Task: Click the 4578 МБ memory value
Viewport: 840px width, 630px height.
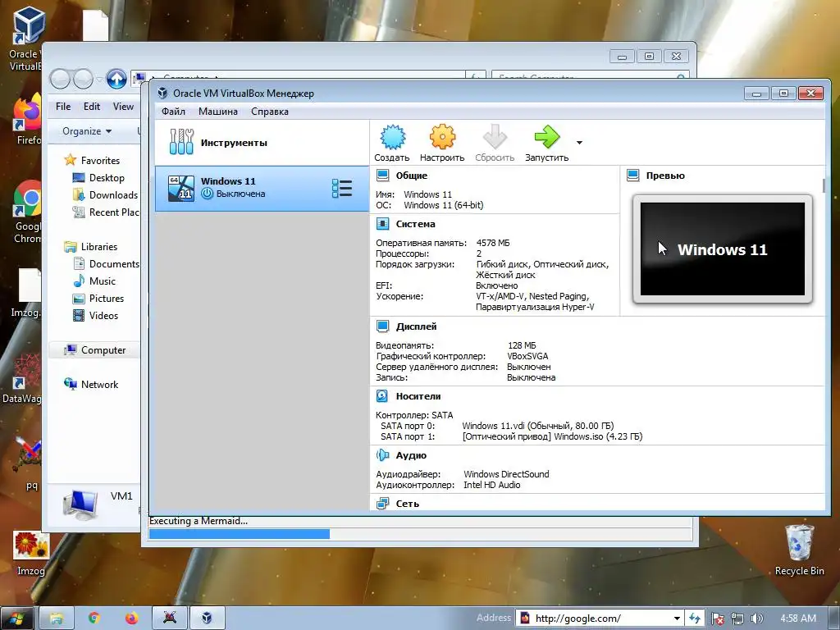Action: pos(493,243)
